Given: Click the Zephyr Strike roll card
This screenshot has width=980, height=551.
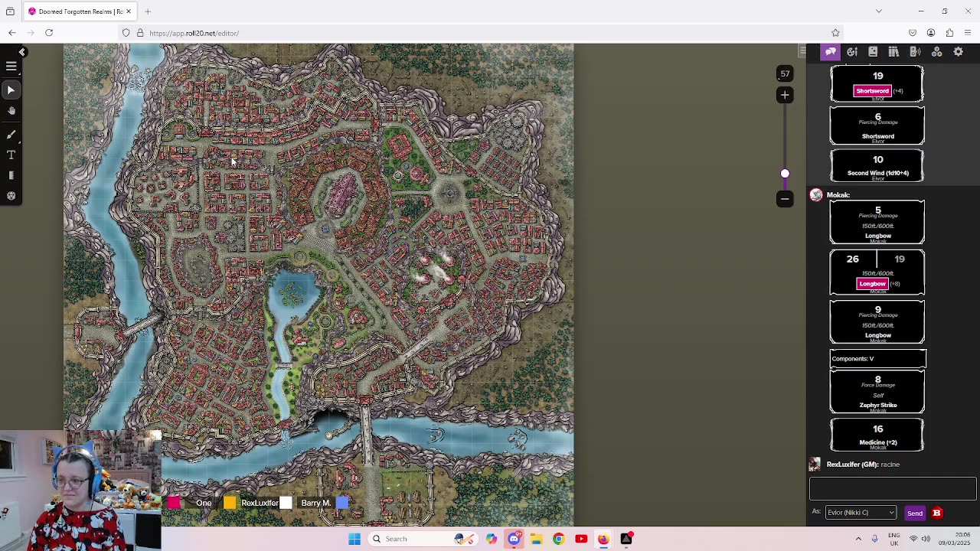Looking at the screenshot, I should pos(877,392).
